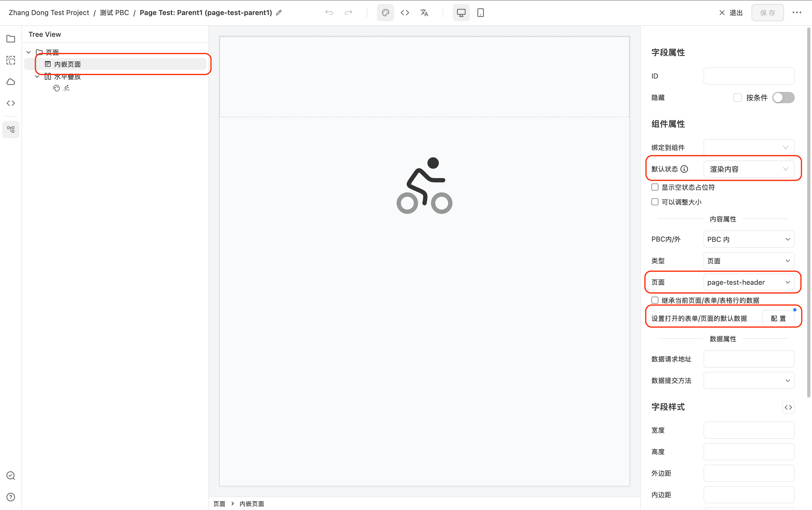Open the search check icon at sidebar bottom
812x510 pixels.
click(x=11, y=476)
